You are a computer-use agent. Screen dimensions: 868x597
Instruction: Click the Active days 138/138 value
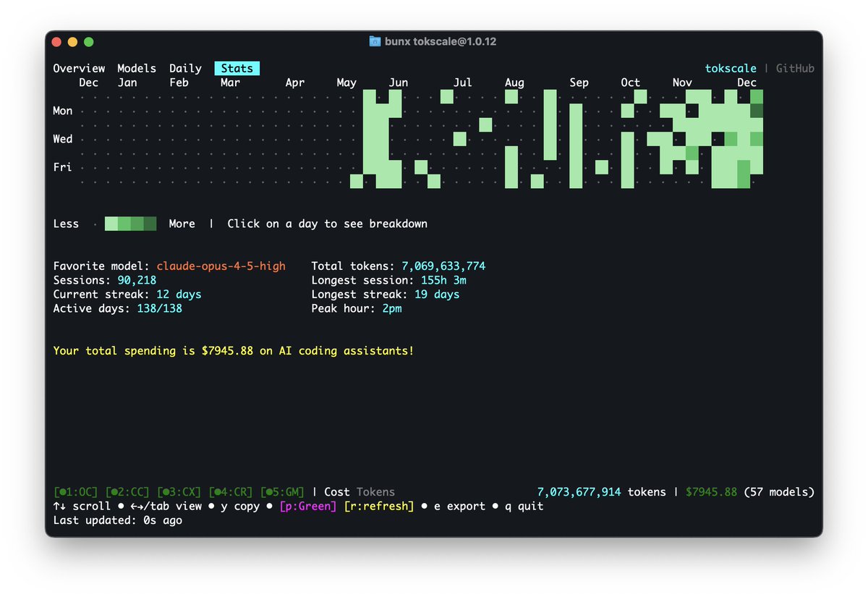[159, 308]
